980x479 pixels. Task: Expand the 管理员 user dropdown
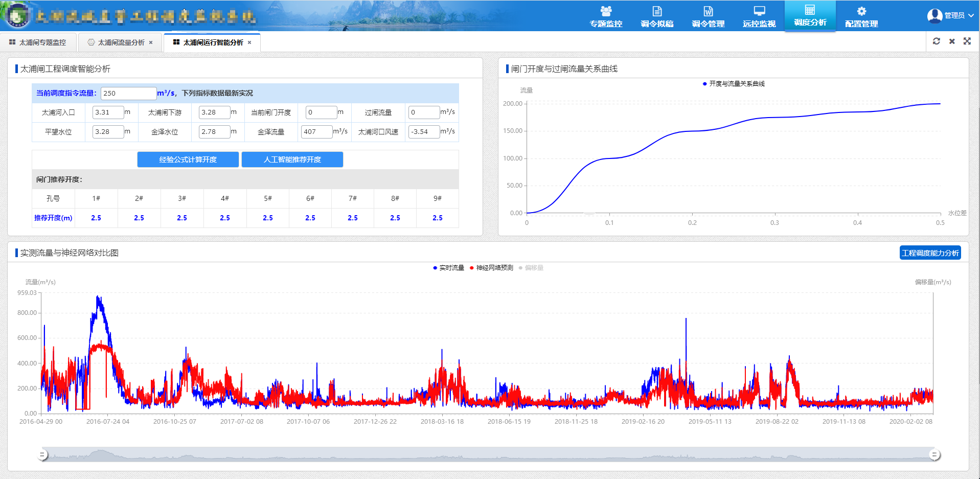pyautogui.click(x=950, y=15)
